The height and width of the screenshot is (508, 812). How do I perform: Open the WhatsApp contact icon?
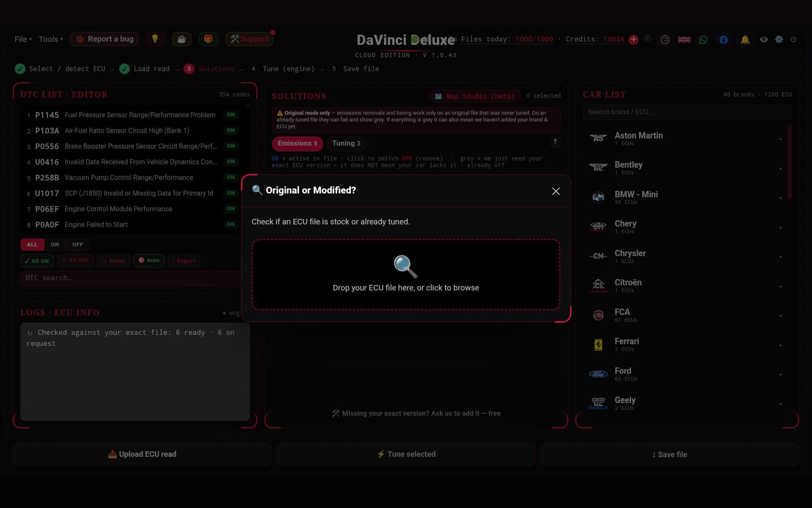[x=703, y=40]
